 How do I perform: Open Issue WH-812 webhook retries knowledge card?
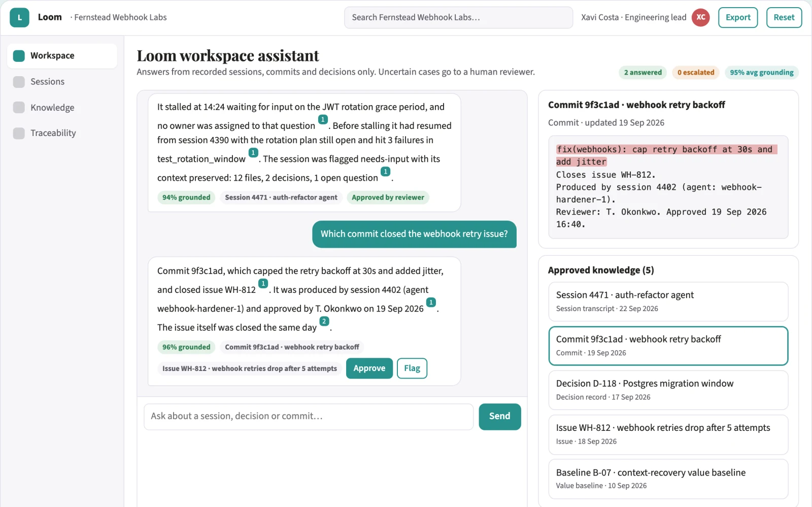(x=668, y=434)
